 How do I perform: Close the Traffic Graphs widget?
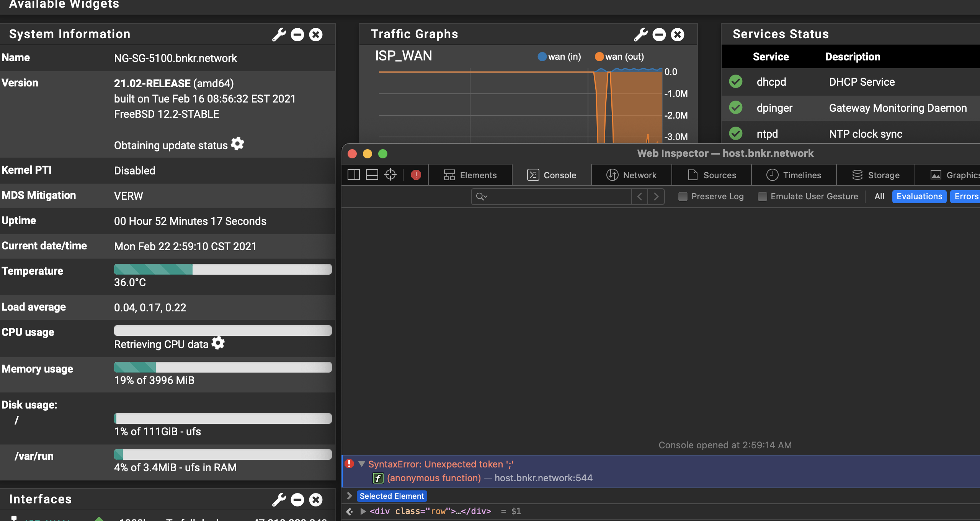(678, 34)
